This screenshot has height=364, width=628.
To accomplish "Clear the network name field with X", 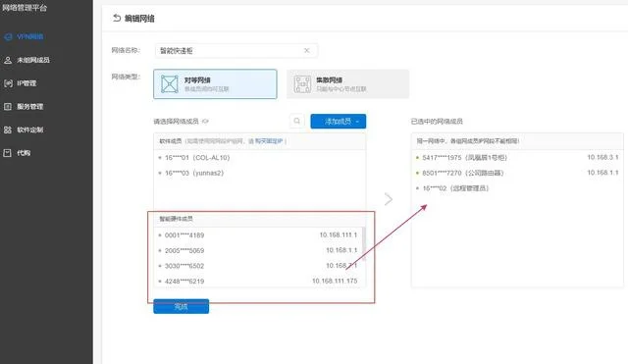I will [x=307, y=50].
